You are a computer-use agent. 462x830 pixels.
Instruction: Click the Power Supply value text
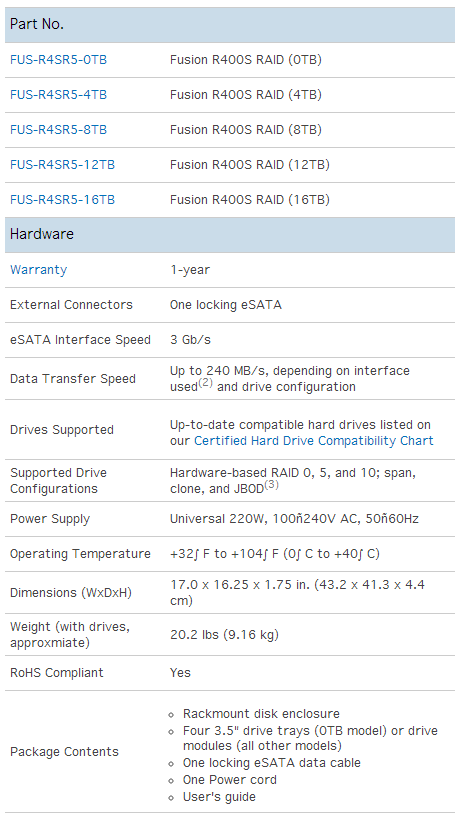click(x=294, y=519)
